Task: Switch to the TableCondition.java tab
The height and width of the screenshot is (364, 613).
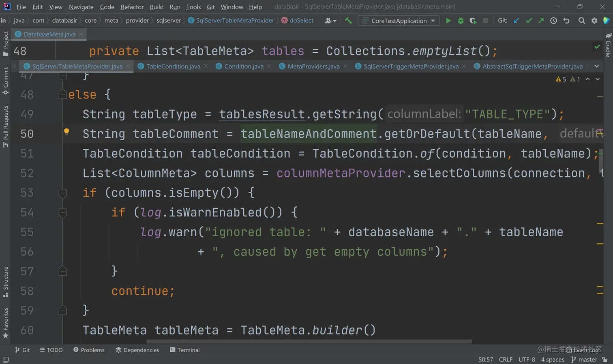Action: [173, 66]
